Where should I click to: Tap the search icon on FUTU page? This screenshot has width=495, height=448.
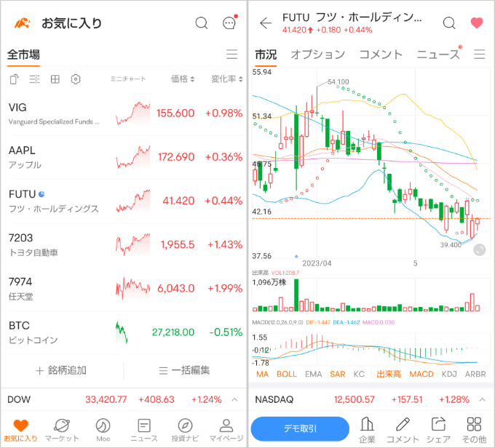[x=449, y=23]
